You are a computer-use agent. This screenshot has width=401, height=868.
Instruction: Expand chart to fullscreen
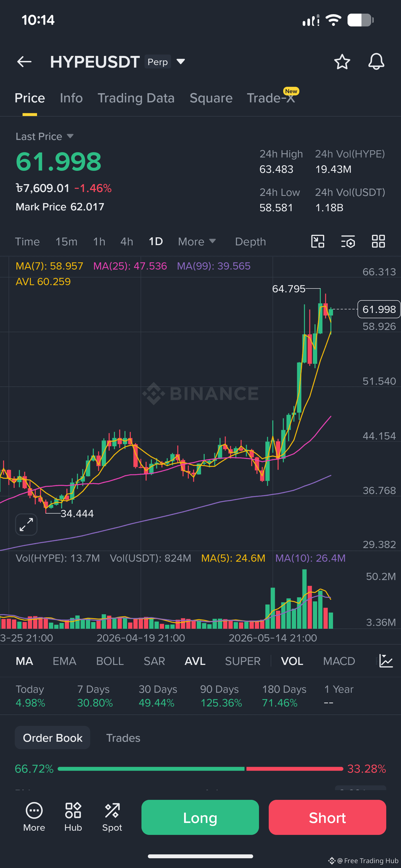(26, 524)
